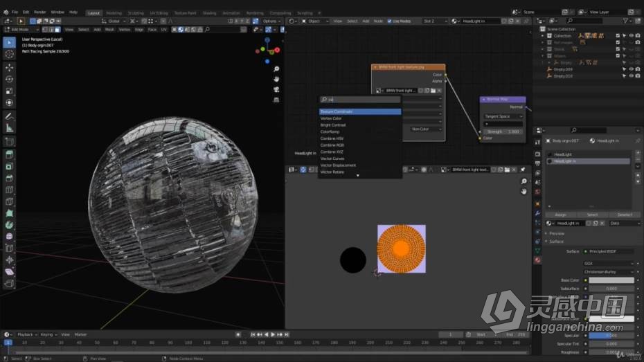
Task: Toggle camera view icon in 3D viewport
Action: point(276,89)
